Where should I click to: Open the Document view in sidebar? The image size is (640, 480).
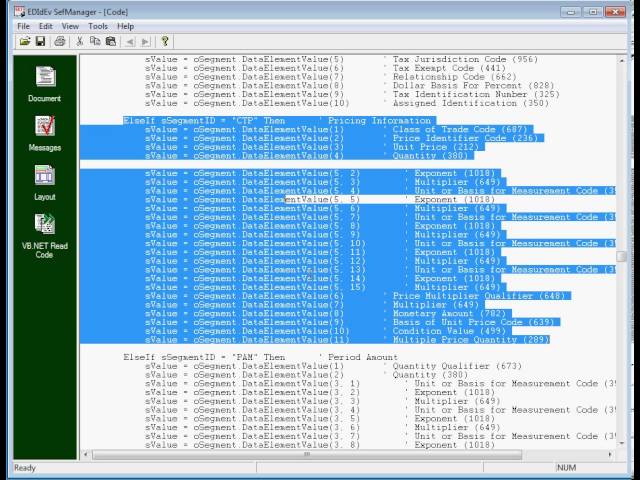[44, 84]
